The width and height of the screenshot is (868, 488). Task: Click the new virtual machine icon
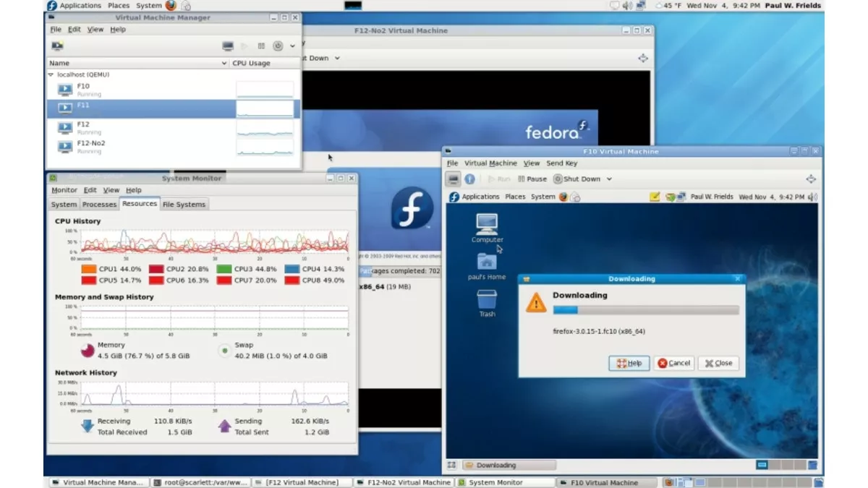[59, 46]
